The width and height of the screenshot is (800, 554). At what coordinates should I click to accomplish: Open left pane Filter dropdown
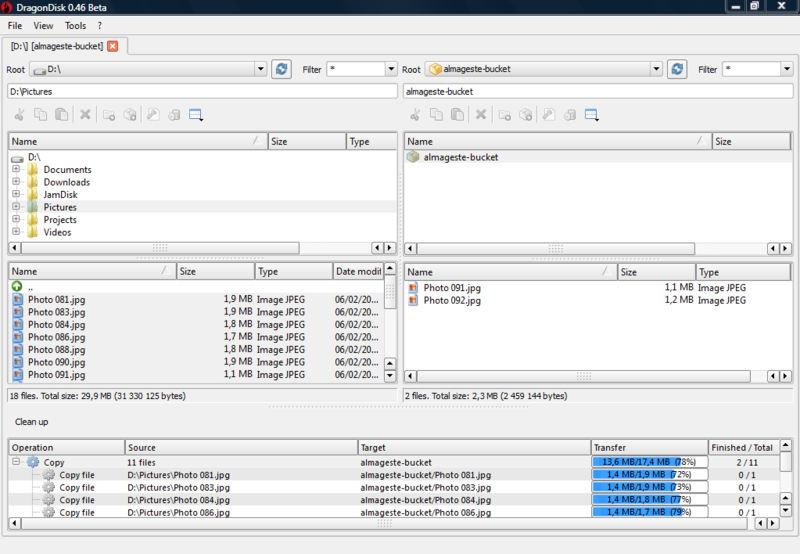tap(391, 69)
